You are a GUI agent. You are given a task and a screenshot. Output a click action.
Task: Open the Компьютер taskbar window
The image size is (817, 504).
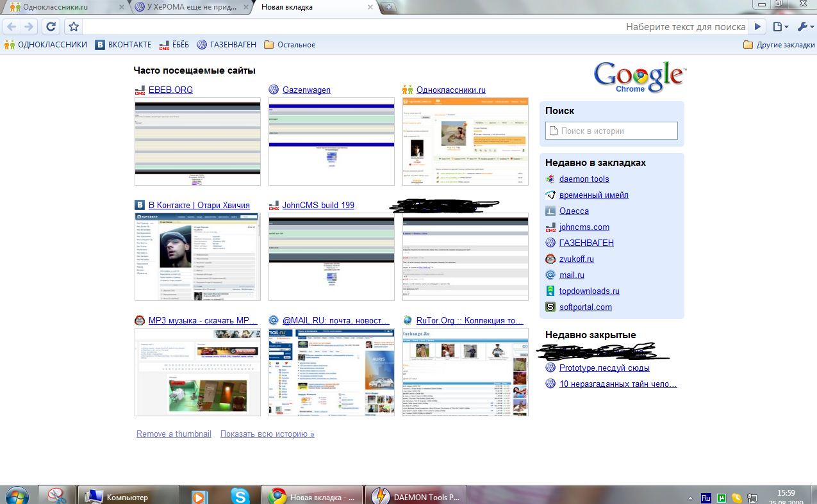point(128,495)
